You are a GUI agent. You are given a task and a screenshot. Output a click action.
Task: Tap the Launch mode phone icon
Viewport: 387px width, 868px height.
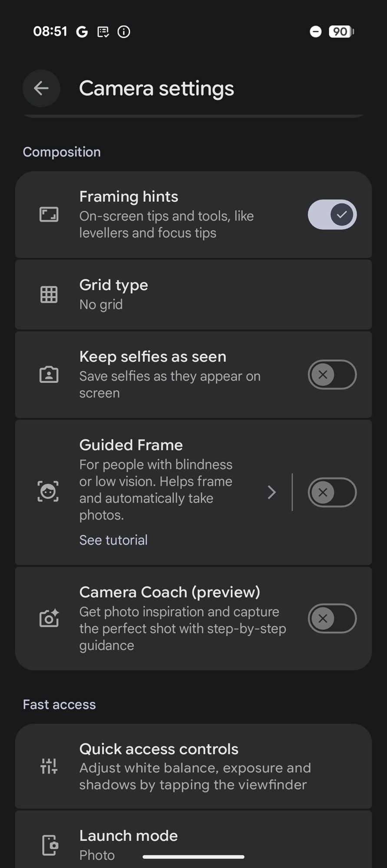[x=50, y=845]
